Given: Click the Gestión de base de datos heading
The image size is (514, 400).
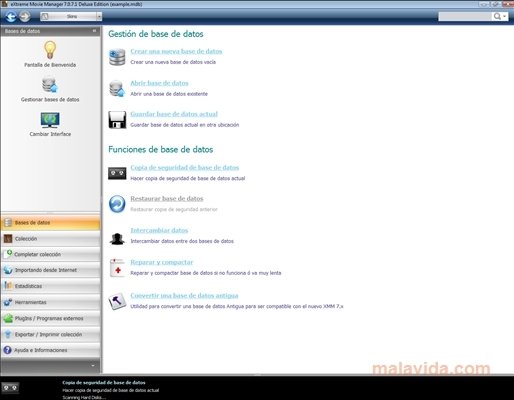Looking at the screenshot, I should click(156, 34).
